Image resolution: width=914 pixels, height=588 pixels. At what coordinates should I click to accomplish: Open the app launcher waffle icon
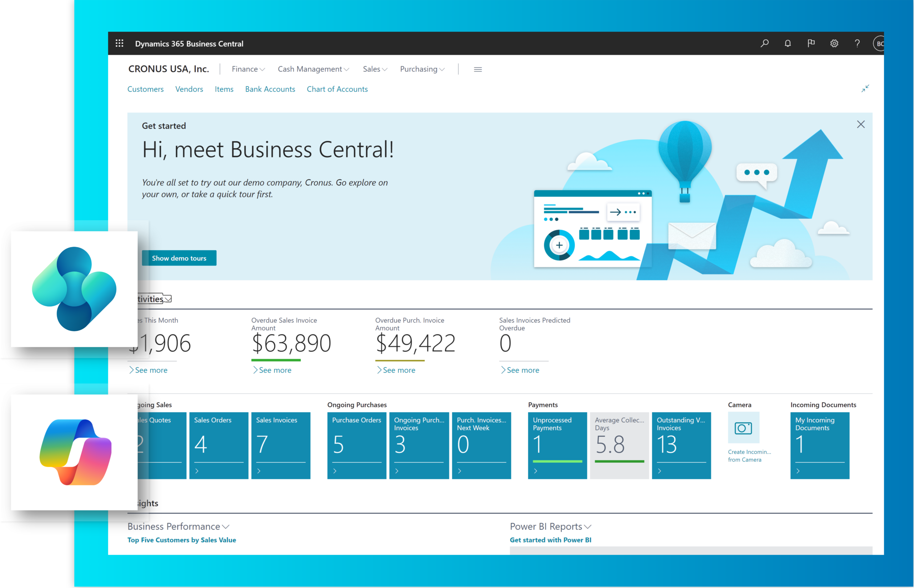(x=120, y=43)
